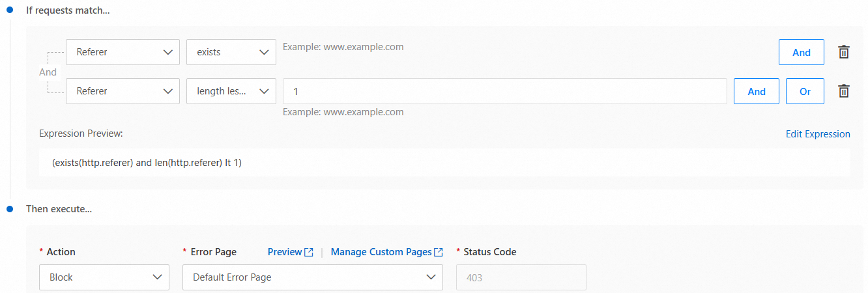
Task: Click the Status Code field showing 403
Action: pyautogui.click(x=521, y=277)
